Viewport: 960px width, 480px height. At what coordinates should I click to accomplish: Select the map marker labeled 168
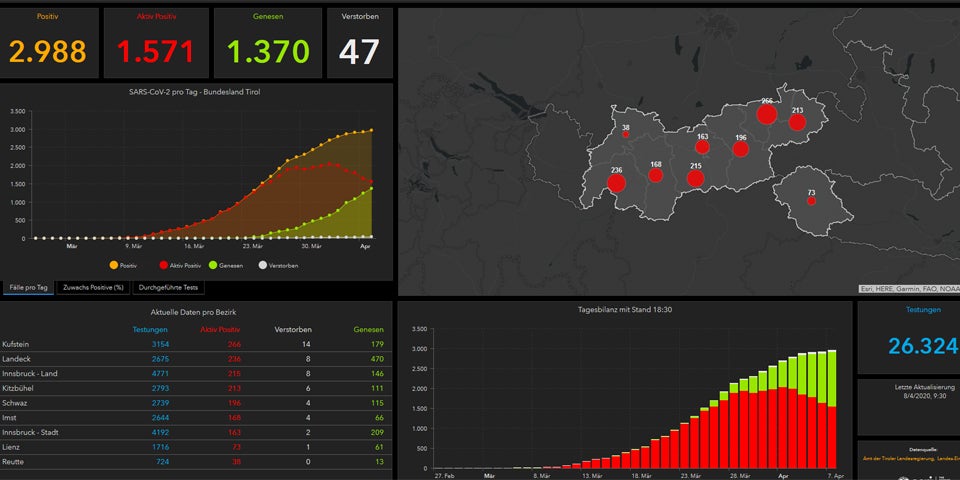coord(656,176)
